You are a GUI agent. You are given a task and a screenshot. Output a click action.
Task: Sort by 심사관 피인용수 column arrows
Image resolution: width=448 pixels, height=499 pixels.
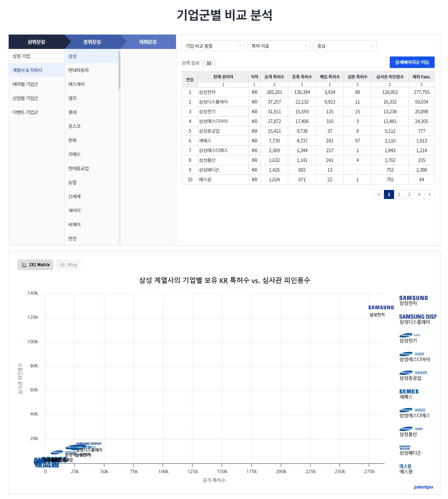click(x=390, y=85)
